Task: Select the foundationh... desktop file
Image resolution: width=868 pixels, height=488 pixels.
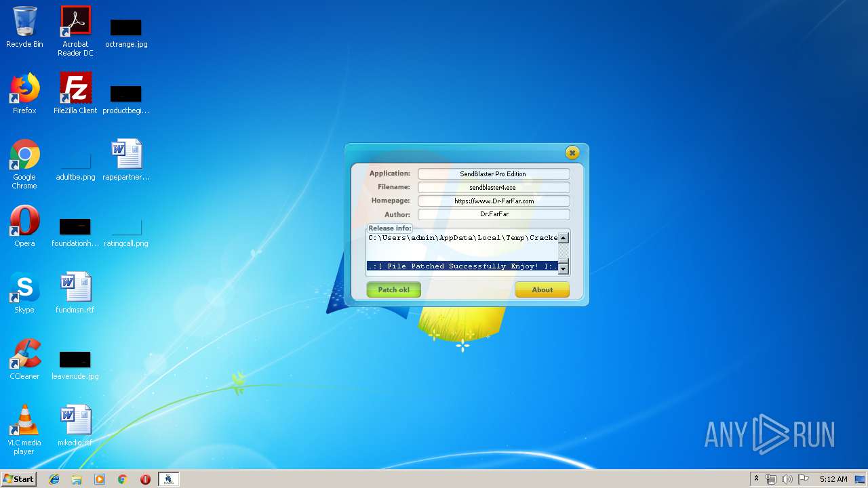Action: tap(75, 232)
